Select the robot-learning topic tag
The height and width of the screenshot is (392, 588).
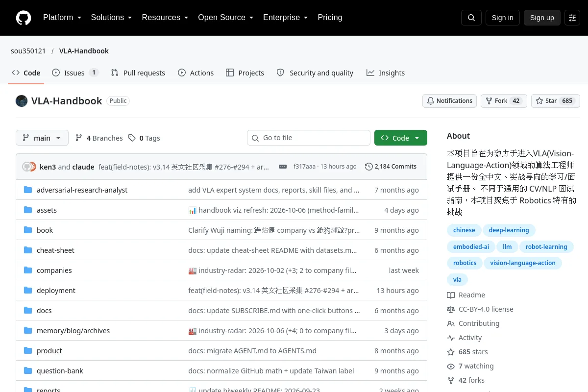click(546, 247)
